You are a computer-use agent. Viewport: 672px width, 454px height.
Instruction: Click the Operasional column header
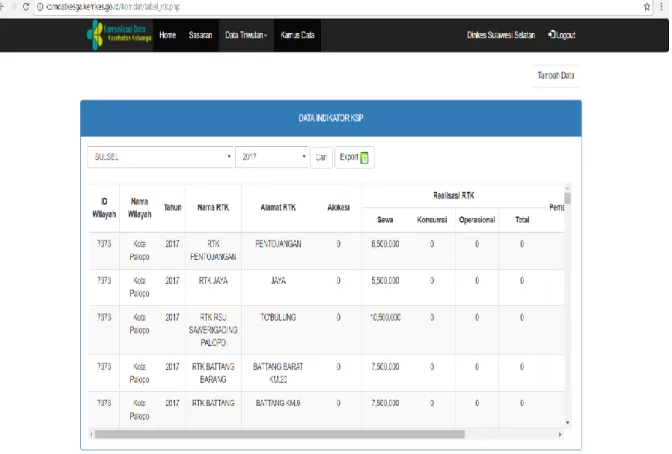(477, 220)
